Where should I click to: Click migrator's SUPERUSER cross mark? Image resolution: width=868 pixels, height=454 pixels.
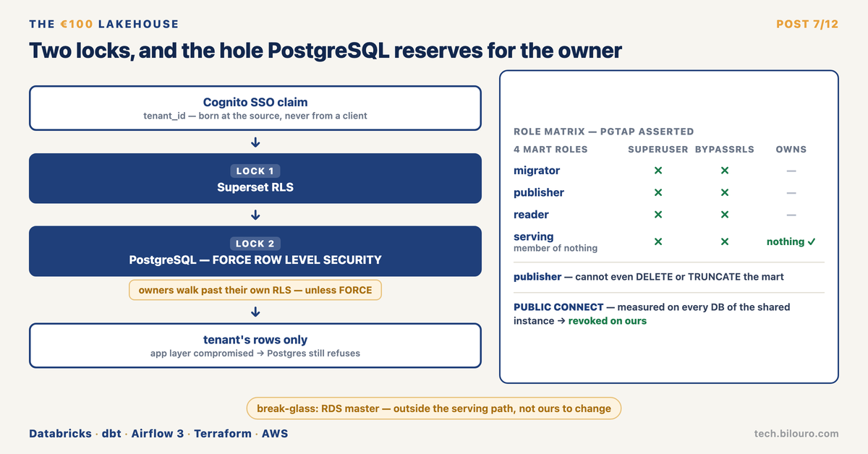(658, 171)
